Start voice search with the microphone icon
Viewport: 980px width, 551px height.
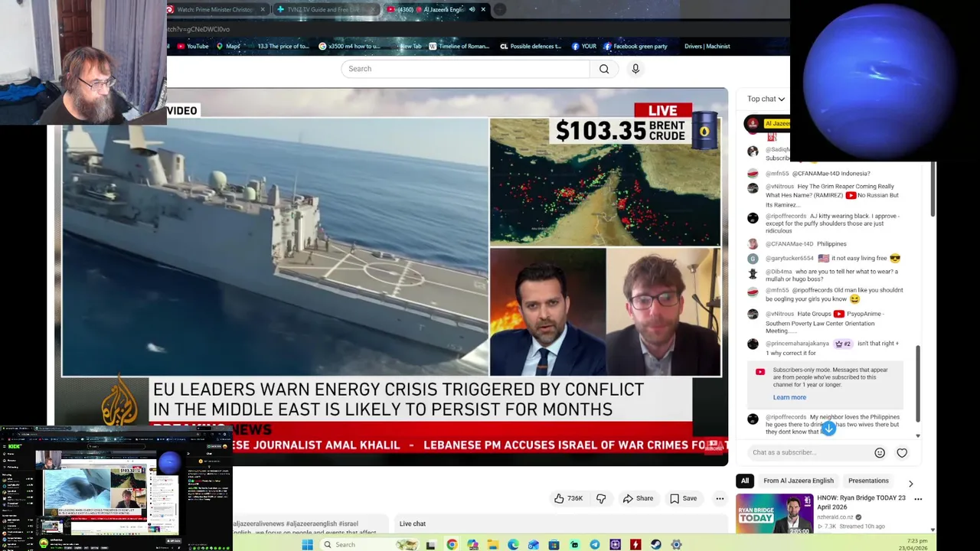tap(635, 69)
